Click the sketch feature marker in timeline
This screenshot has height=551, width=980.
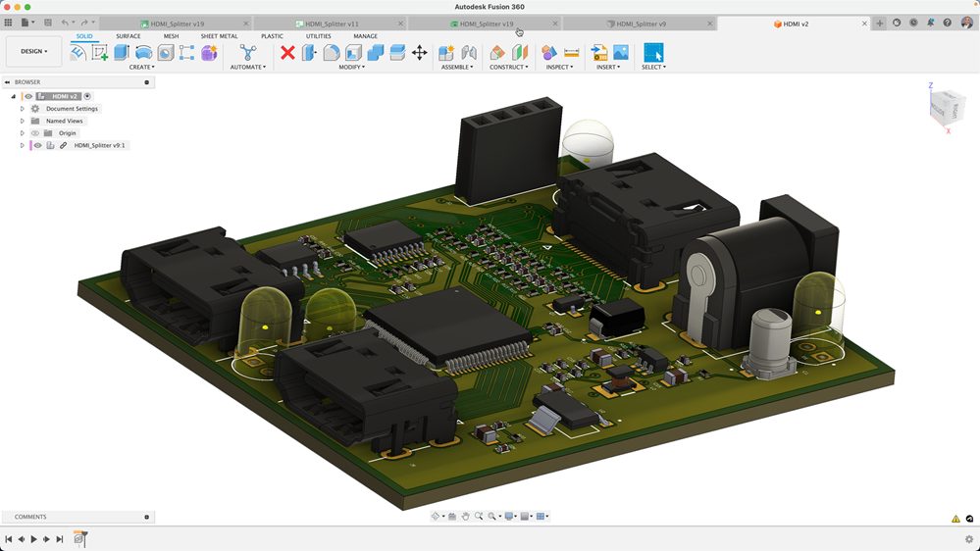pos(80,538)
